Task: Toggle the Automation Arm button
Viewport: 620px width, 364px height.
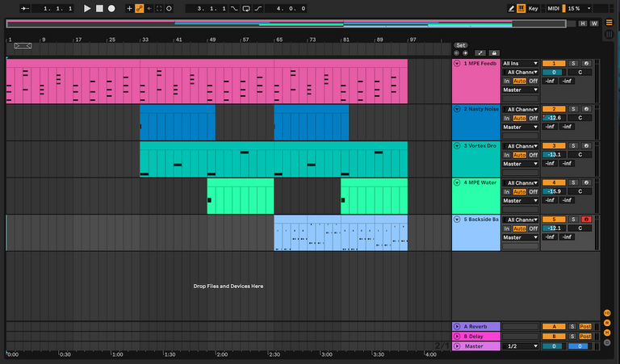Action: pos(139,8)
